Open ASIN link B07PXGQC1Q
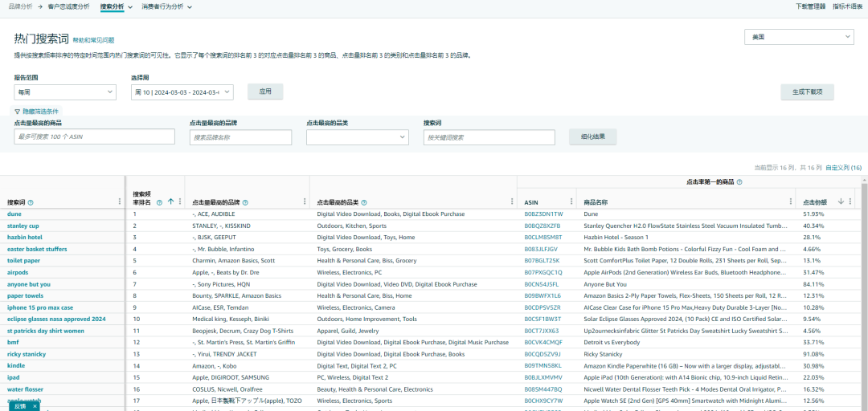Screen dimensions: 868x411 coord(543,272)
